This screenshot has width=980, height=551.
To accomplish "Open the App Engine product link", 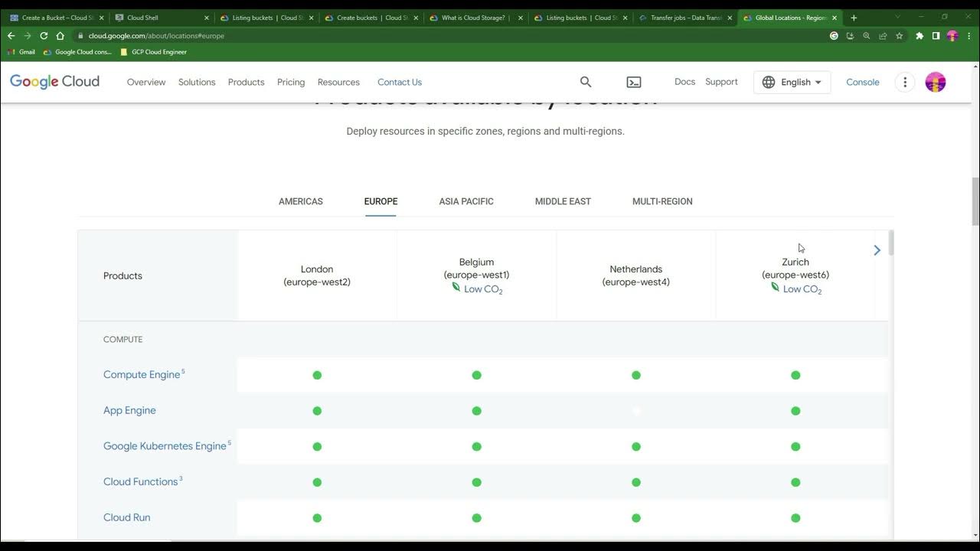I will point(129,410).
